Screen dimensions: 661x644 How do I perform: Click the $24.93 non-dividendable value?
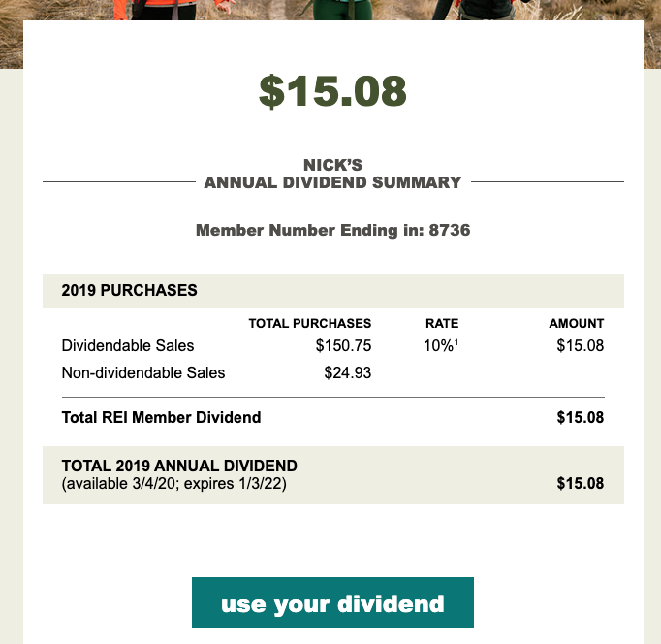(x=347, y=372)
